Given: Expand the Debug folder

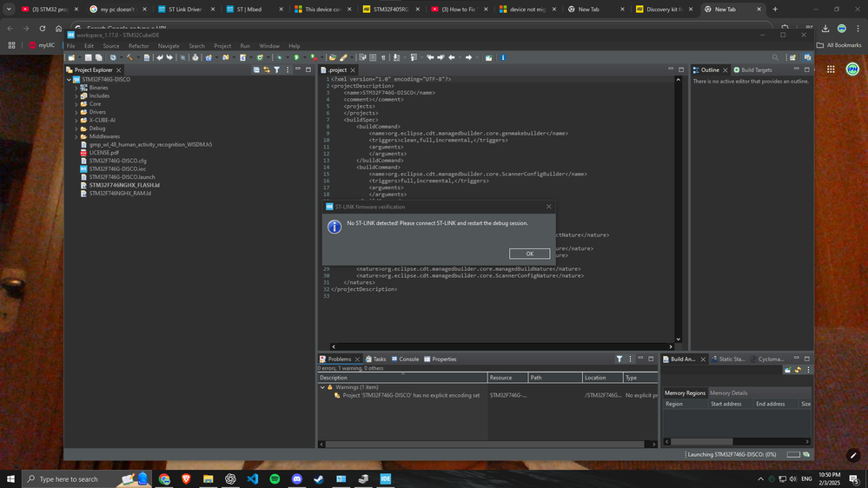Looking at the screenshot, I should coord(76,129).
